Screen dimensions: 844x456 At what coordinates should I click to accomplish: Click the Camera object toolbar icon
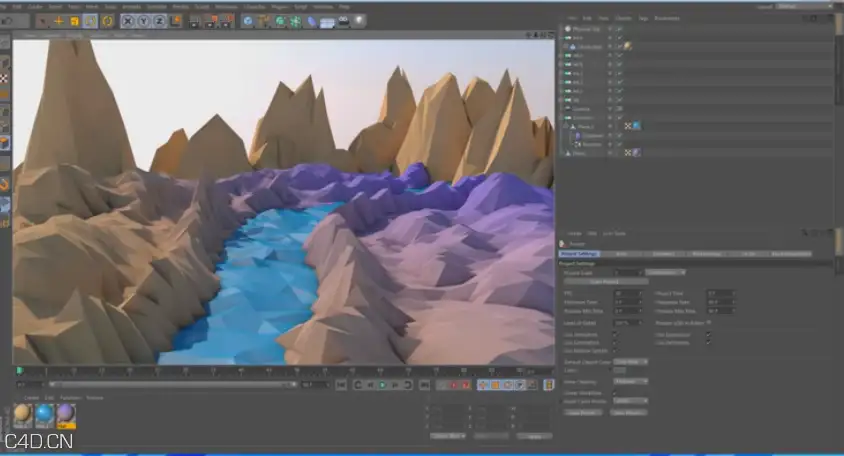click(x=343, y=21)
